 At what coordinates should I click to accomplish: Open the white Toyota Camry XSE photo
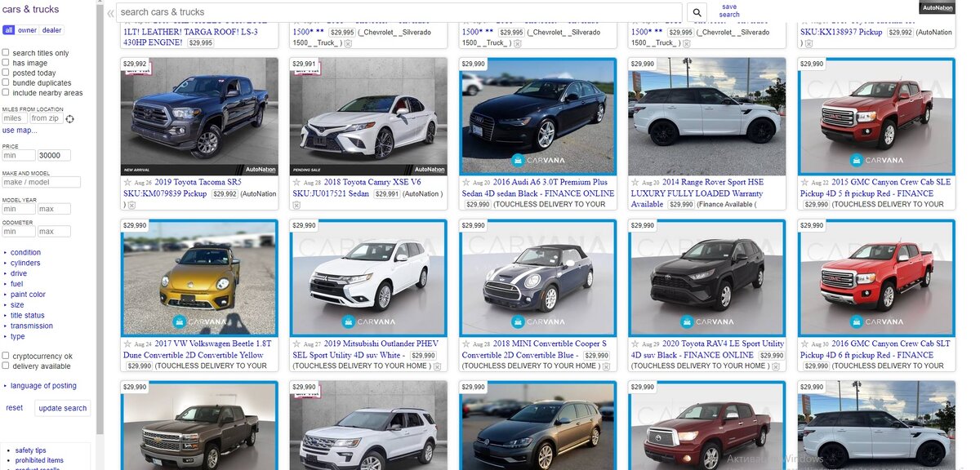(368, 116)
